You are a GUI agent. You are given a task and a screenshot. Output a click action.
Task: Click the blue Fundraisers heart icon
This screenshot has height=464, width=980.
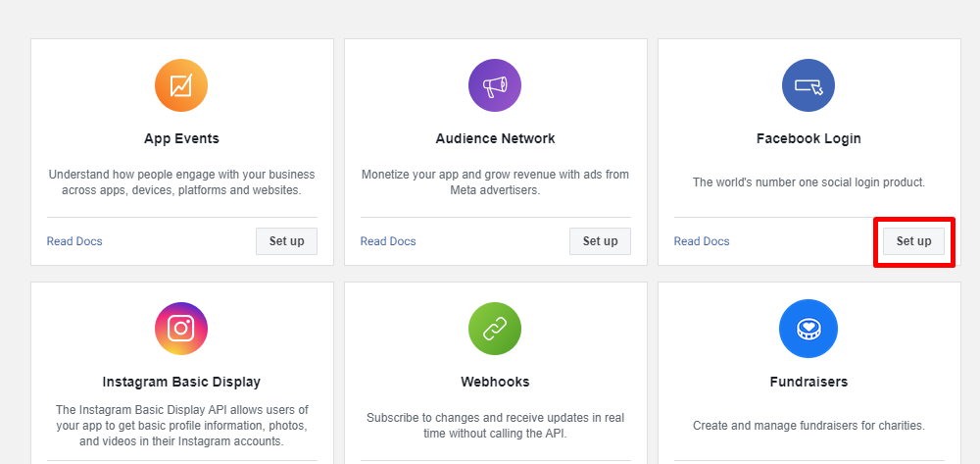[x=808, y=329]
